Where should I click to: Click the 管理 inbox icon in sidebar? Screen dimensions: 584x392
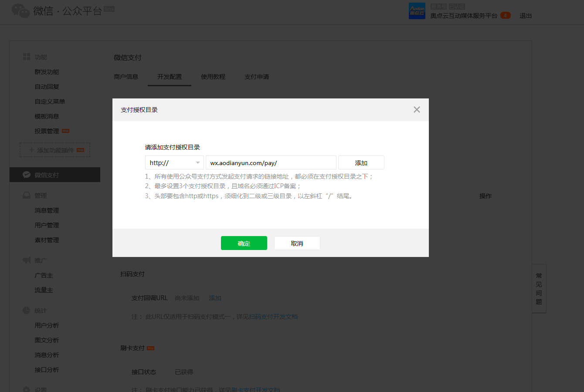[27, 196]
